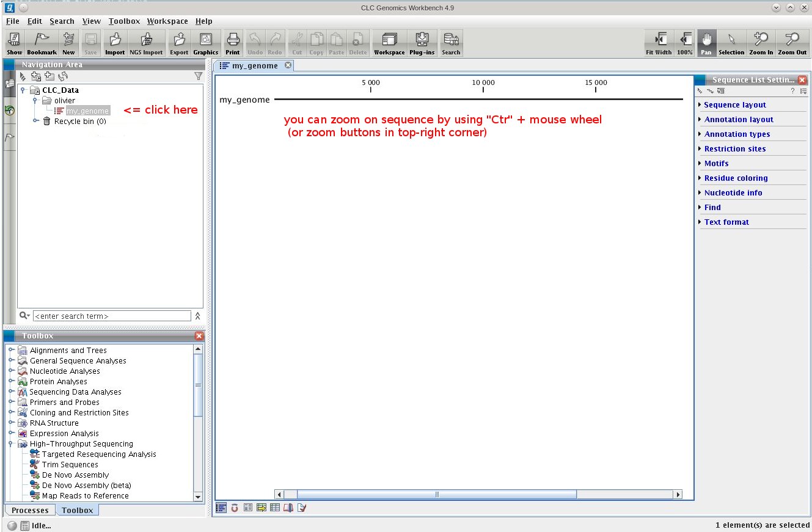The height and width of the screenshot is (532, 812).
Task: Close the Sequence List Settings panel
Action: (802, 80)
